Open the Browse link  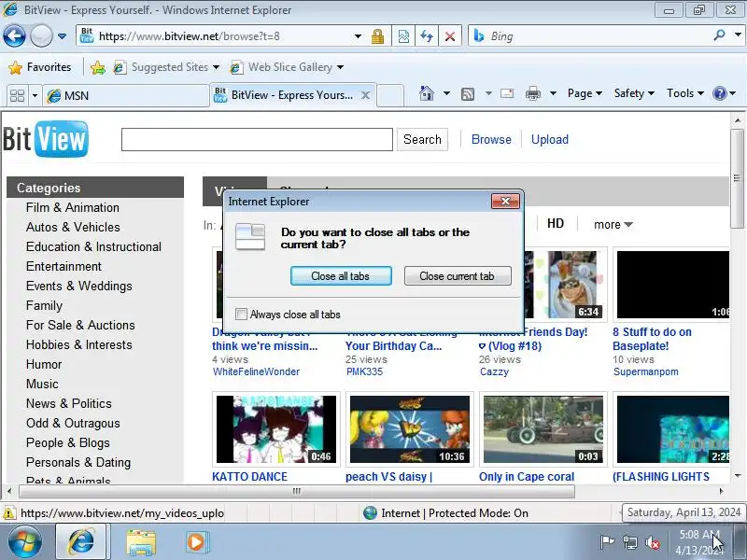[x=491, y=139]
